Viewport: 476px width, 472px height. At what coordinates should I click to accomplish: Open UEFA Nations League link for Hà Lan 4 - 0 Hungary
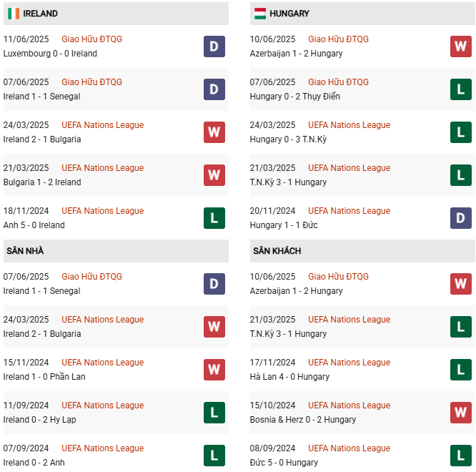pos(349,363)
